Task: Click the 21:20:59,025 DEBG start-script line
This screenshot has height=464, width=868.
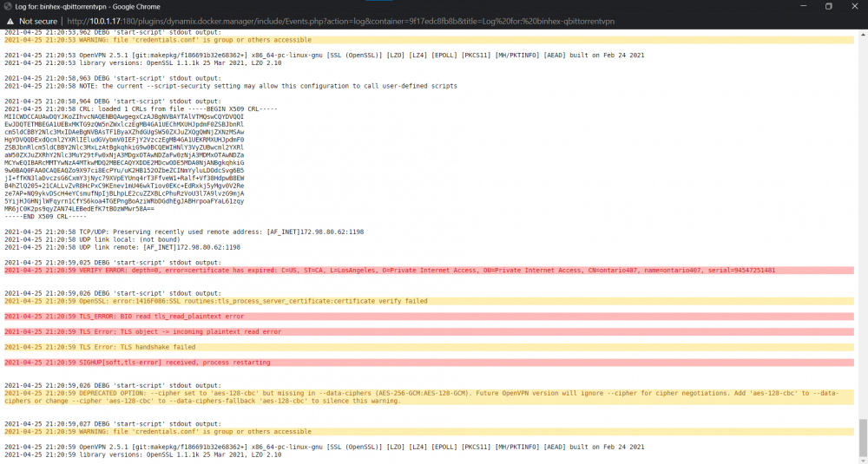Action: [x=113, y=263]
